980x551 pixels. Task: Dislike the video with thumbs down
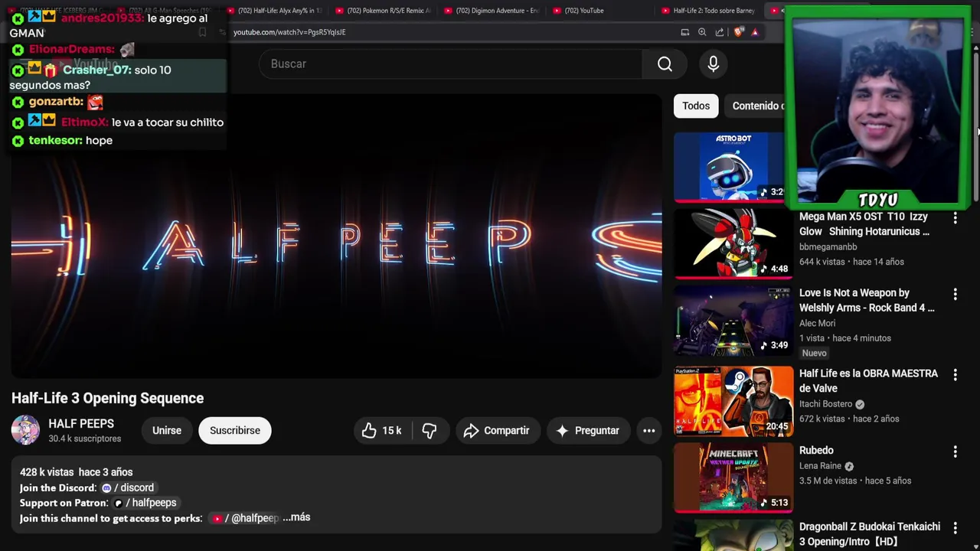pos(430,430)
